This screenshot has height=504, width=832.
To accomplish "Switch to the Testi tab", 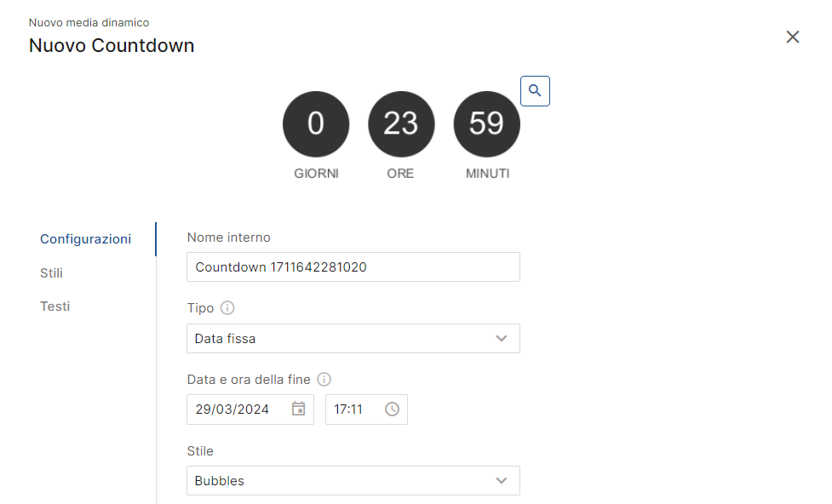I will [x=55, y=306].
